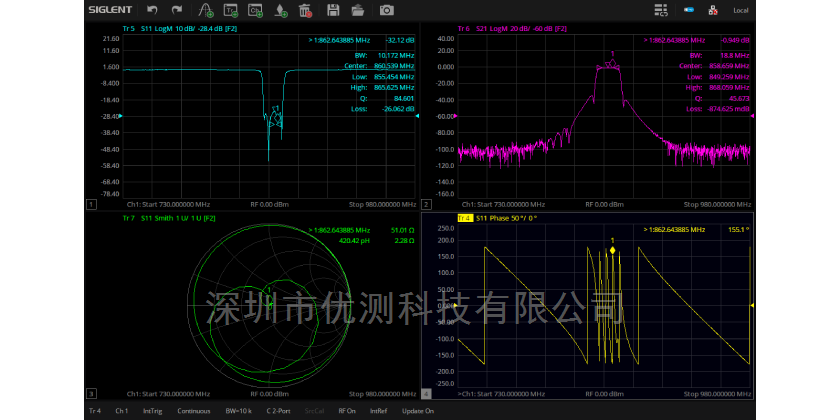Click S21 reference level marker at -60.00

[x=456, y=116]
